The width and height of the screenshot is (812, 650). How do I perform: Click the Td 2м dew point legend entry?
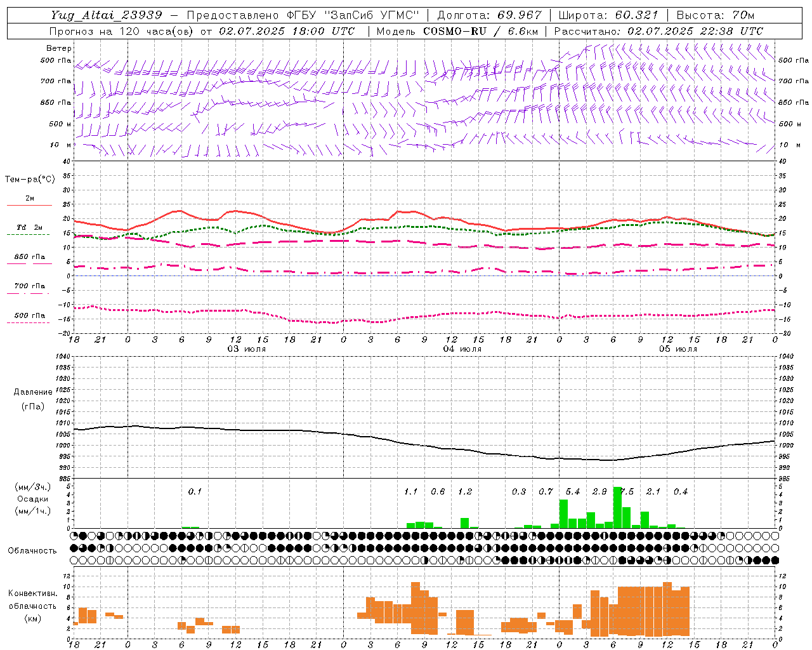tap(30, 227)
